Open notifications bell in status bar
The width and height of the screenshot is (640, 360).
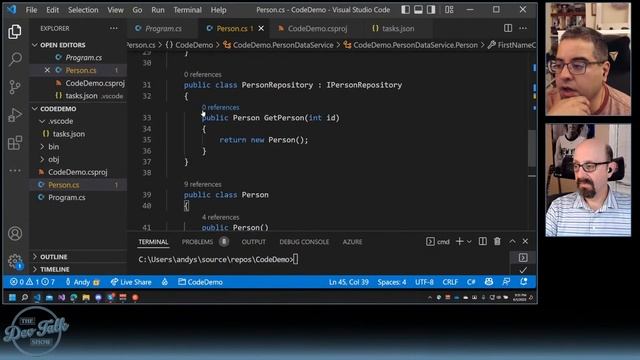(524, 282)
